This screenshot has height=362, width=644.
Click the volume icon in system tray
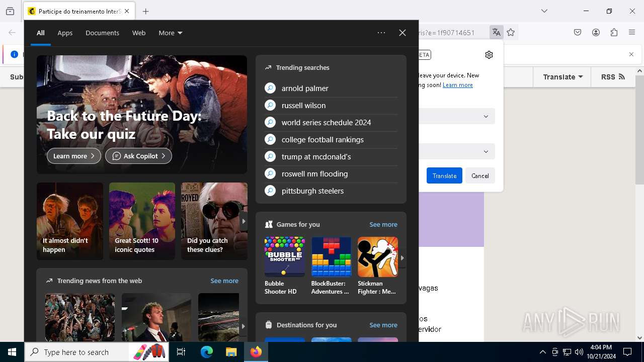pos(579,352)
